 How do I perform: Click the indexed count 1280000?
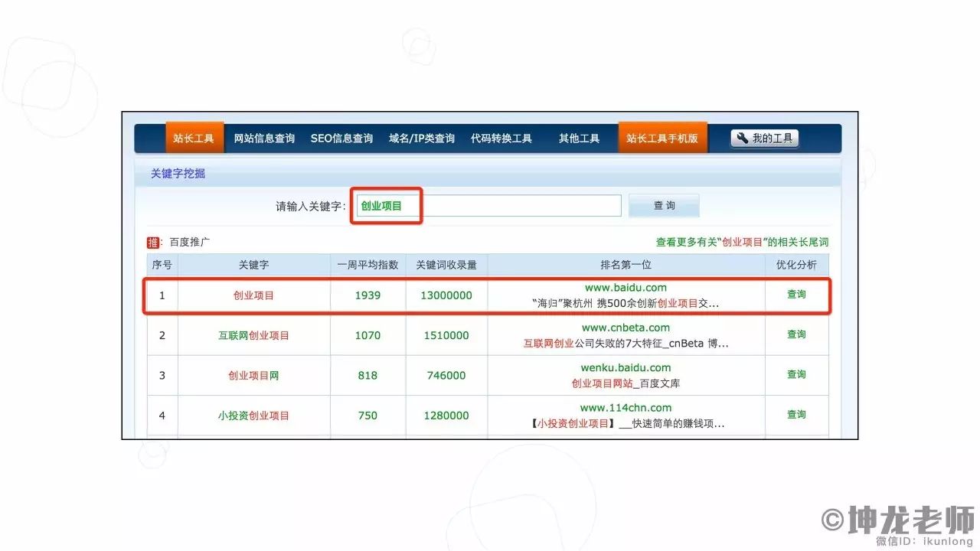pyautogui.click(x=446, y=416)
